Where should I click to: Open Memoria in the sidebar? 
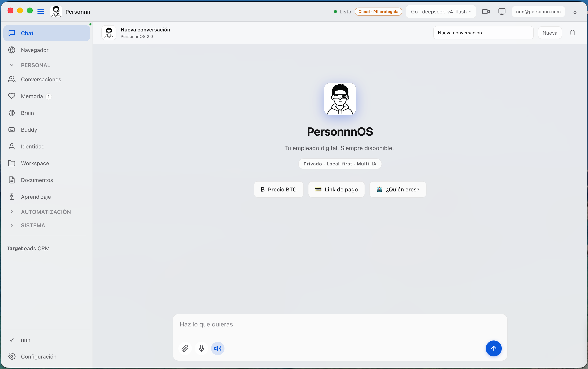point(47,96)
